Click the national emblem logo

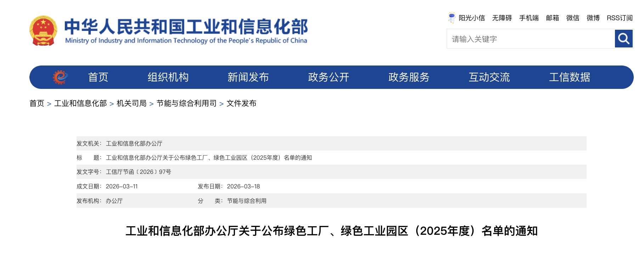click(x=43, y=31)
